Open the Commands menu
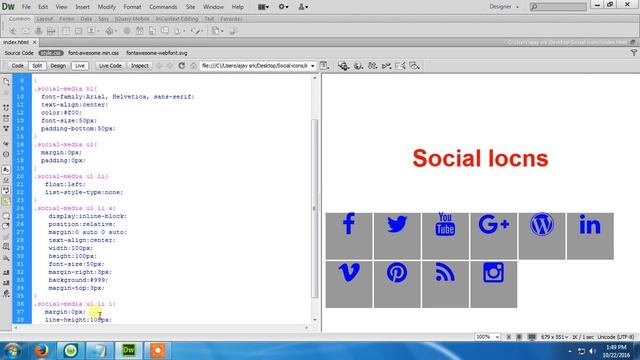Screen dimensions: 640x360 [163, 7]
